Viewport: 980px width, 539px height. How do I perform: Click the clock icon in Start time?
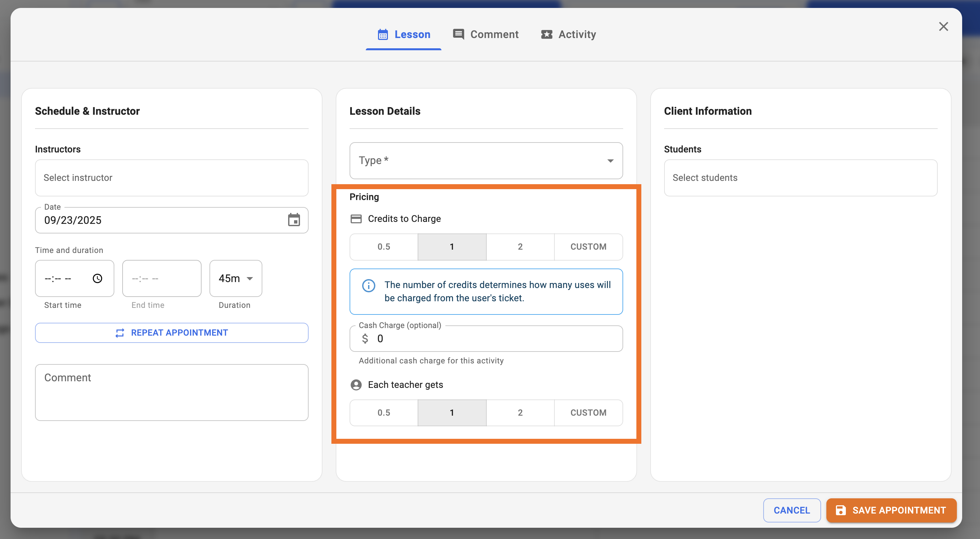pos(97,279)
